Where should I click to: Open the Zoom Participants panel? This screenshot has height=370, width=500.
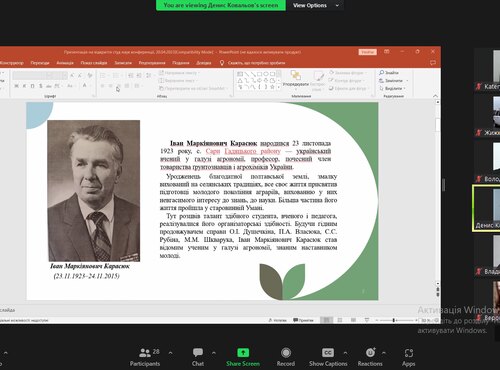point(145,357)
